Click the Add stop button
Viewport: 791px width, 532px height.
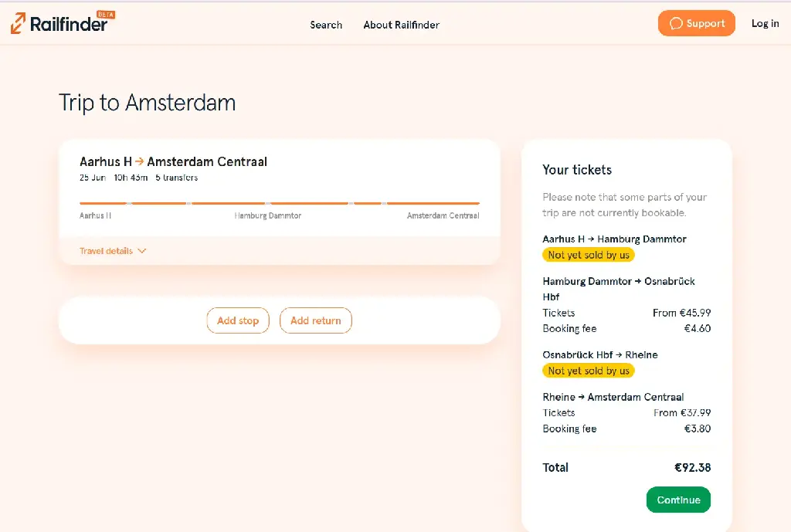(x=238, y=320)
